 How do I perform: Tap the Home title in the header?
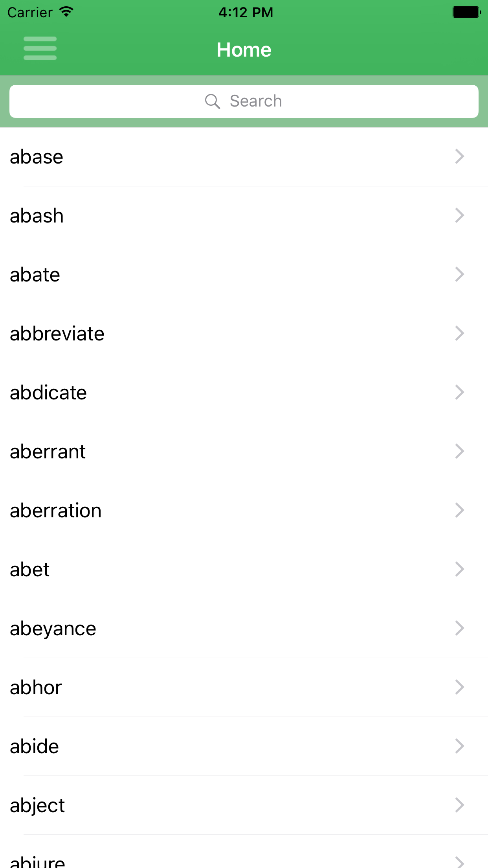[x=244, y=50]
